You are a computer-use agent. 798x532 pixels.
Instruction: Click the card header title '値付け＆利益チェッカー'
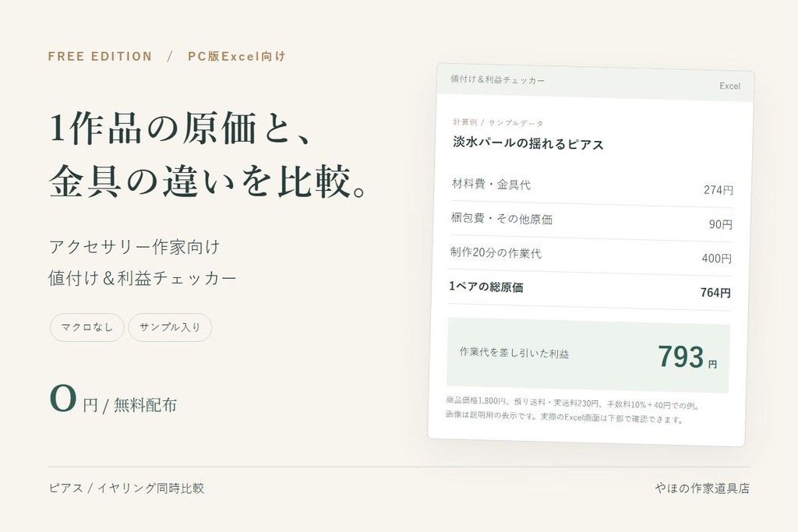tap(497, 79)
